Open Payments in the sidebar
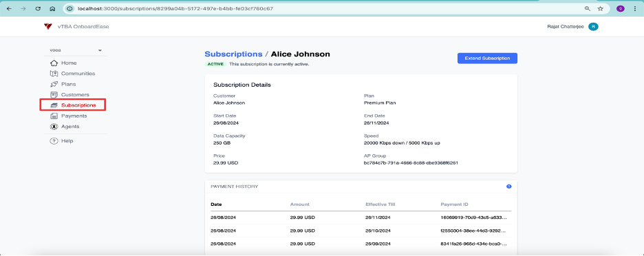644x256 pixels. click(74, 116)
